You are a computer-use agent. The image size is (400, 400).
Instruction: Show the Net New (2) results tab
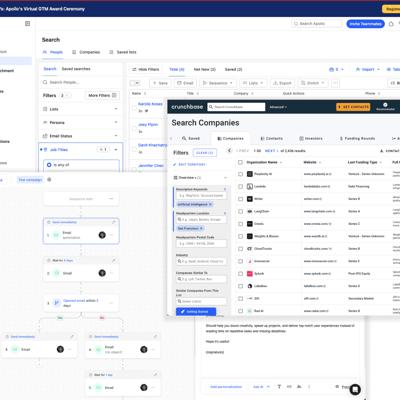[205, 69]
